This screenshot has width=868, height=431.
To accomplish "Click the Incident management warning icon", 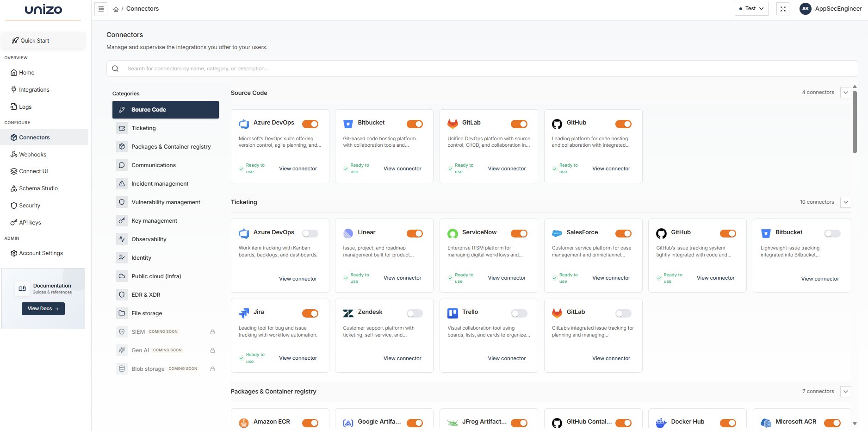I will (x=122, y=184).
